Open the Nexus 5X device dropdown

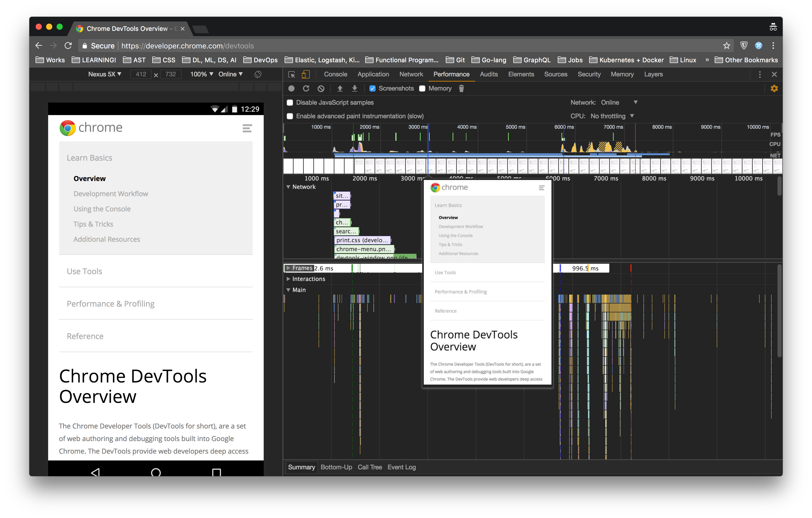[x=105, y=74]
